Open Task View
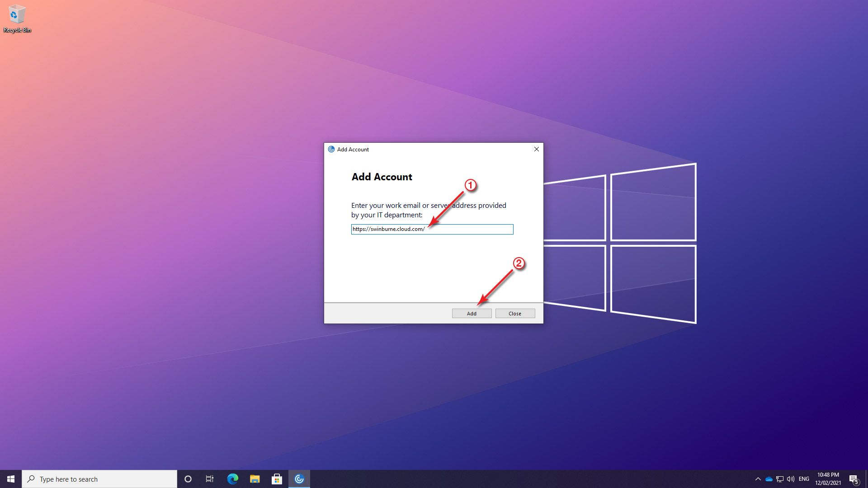Image resolution: width=868 pixels, height=488 pixels. coord(210,479)
